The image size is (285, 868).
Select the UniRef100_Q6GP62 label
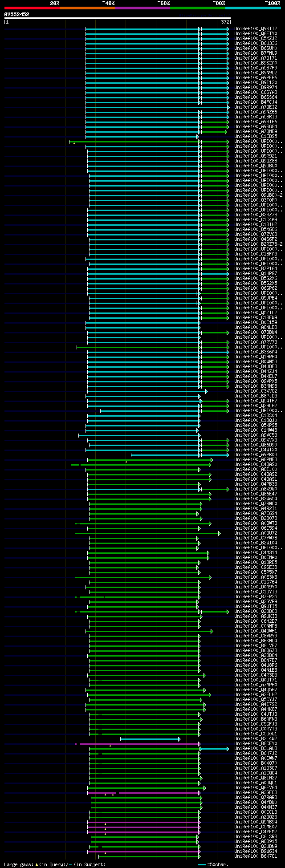tap(256, 288)
